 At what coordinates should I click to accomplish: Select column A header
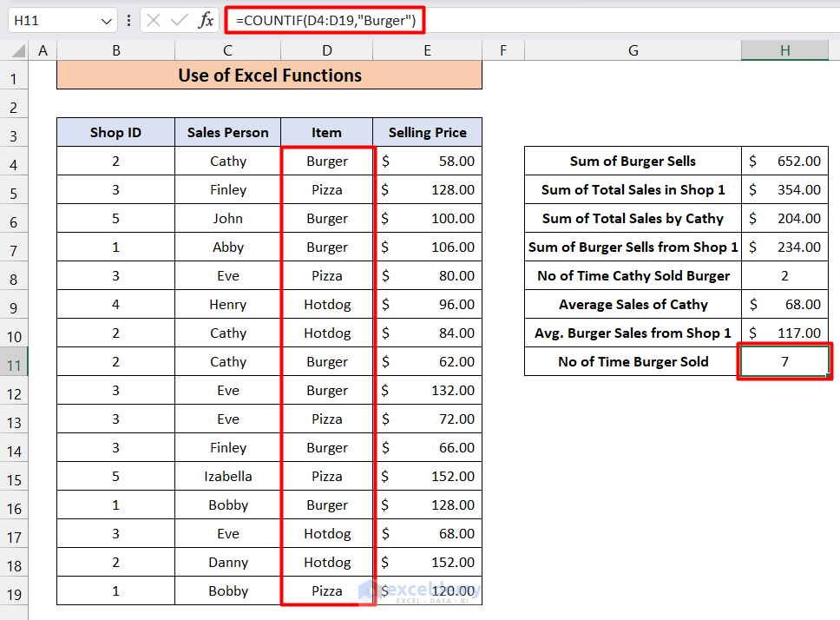(43, 51)
